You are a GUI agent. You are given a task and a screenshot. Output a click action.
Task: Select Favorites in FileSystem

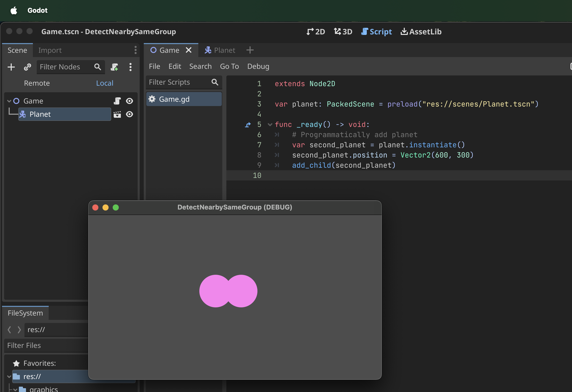(x=40, y=363)
